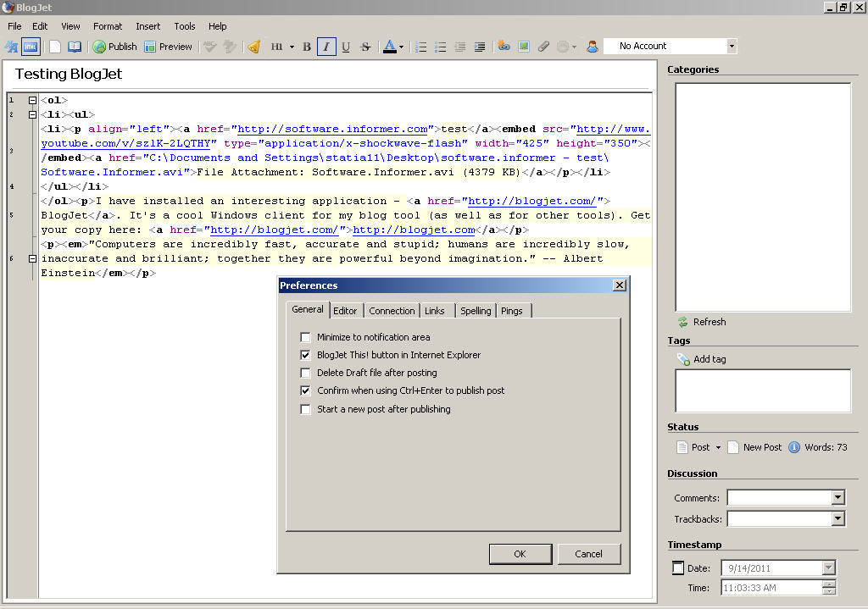The image size is (868, 609).
Task: Apply strikethrough formatting
Action: click(x=364, y=47)
